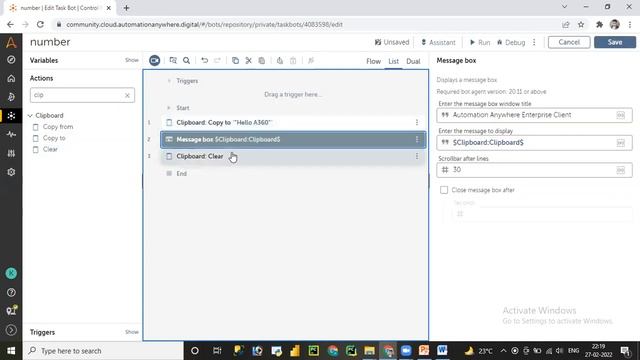Viewport: 640px width, 360px height.
Task: Open Administration gear in sidebar
Action: click(x=11, y=172)
